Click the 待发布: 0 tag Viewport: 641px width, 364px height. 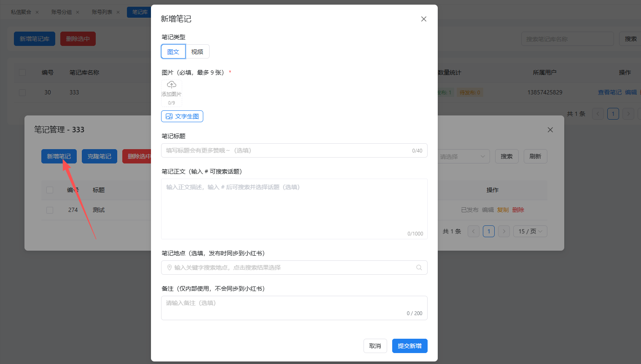coord(470,92)
